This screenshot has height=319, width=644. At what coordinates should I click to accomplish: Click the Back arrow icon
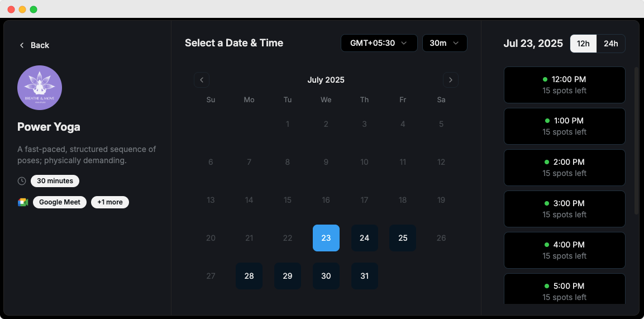tap(22, 45)
